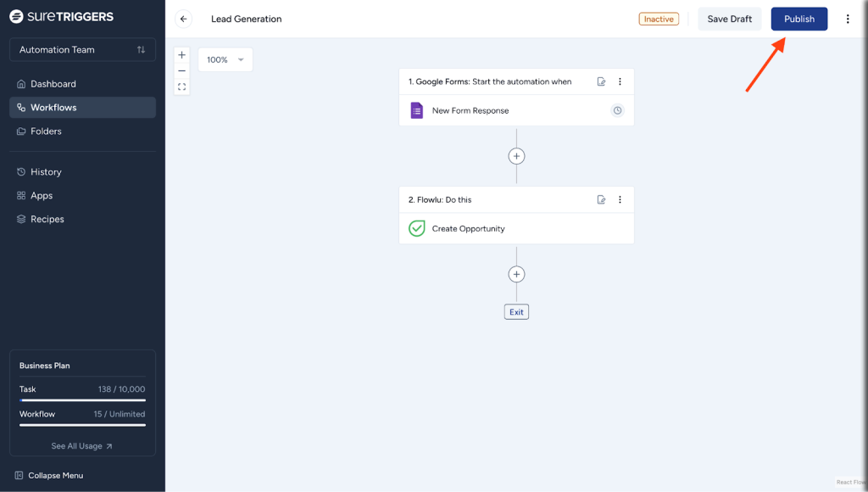Add a step between Google Forms and Flowlu
This screenshot has height=492, width=868.
pos(516,156)
